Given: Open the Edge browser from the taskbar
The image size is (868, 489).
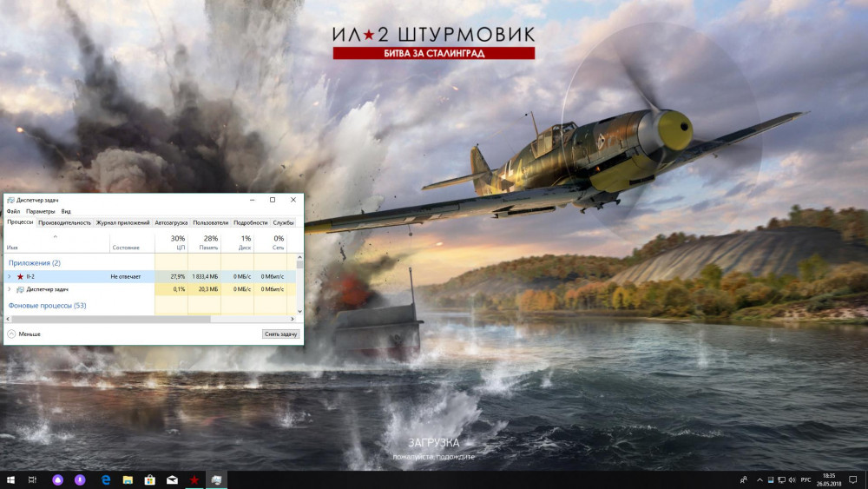Looking at the screenshot, I should (105, 479).
